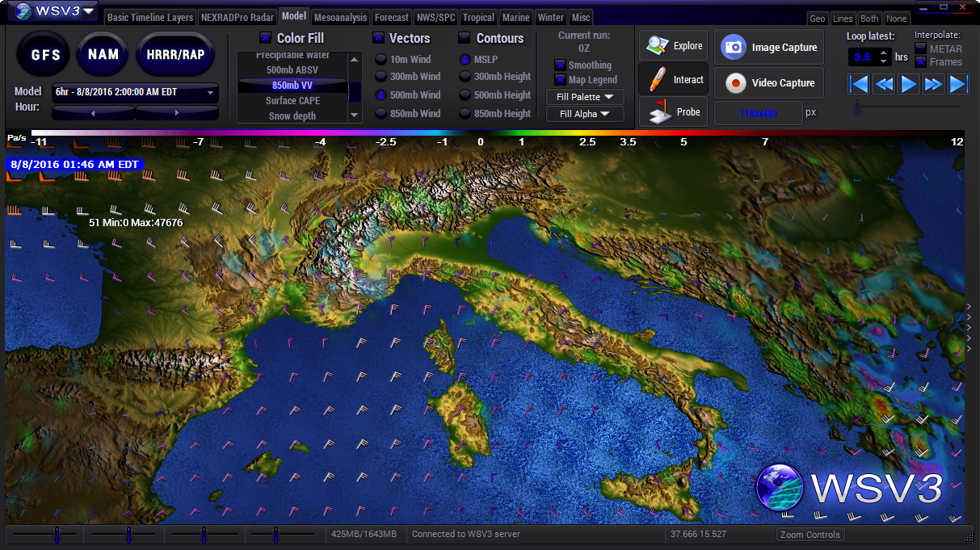Open the Misc tab
Screen dimensions: 980x550
pos(581,18)
